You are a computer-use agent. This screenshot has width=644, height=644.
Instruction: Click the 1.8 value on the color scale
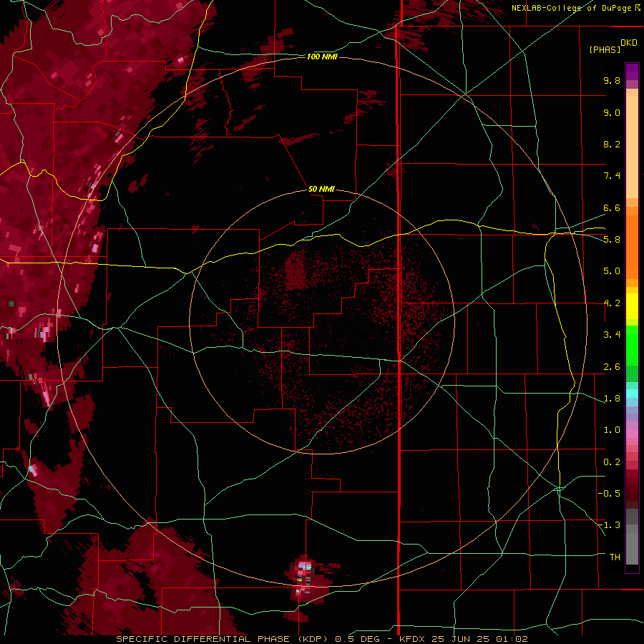[x=612, y=399]
